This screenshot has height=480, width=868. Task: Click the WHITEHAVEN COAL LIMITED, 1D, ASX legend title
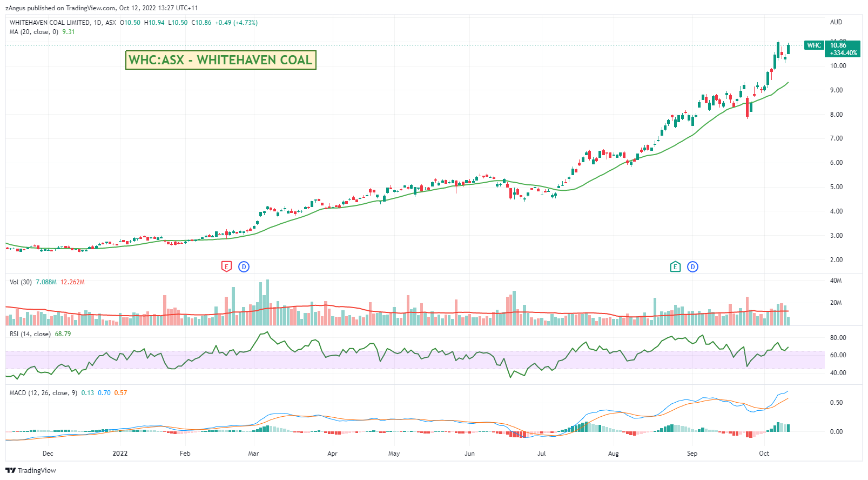pyautogui.click(x=63, y=23)
